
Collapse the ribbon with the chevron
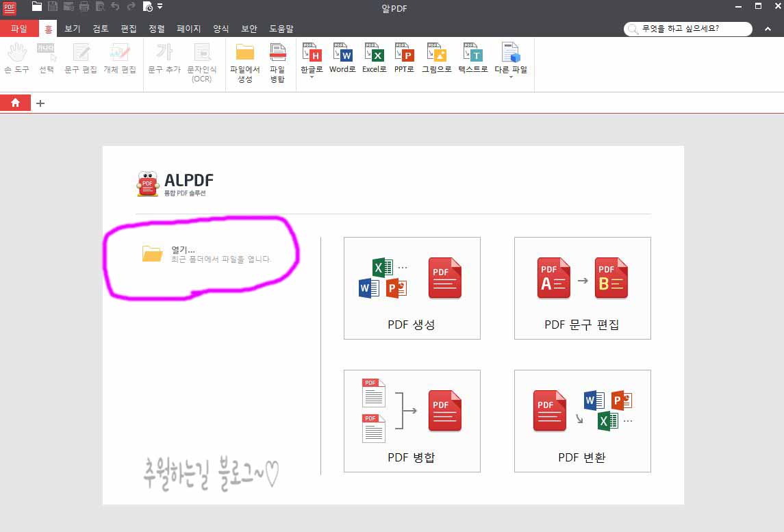[768, 29]
